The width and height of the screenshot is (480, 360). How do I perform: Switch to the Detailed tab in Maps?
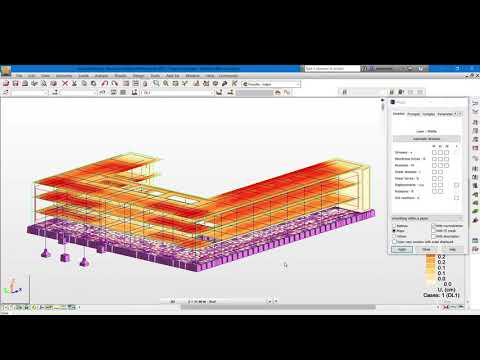(x=398, y=114)
